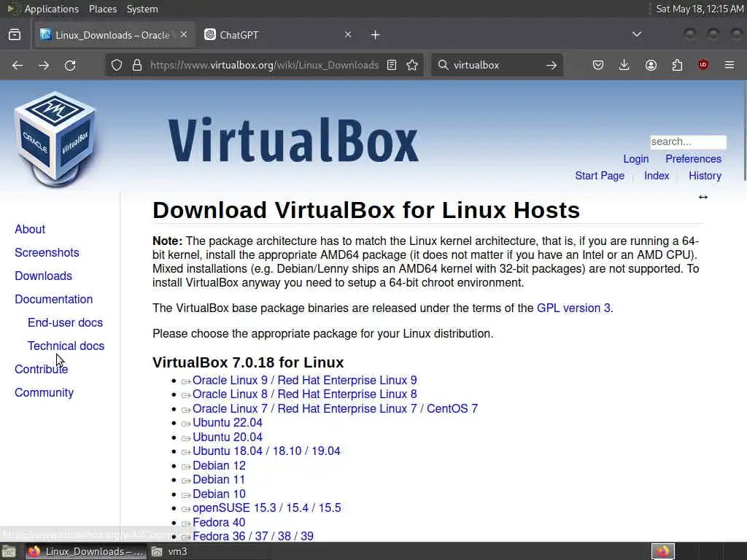Click the page width toggle arrows icon
The height and width of the screenshot is (560, 747).
coord(703,197)
